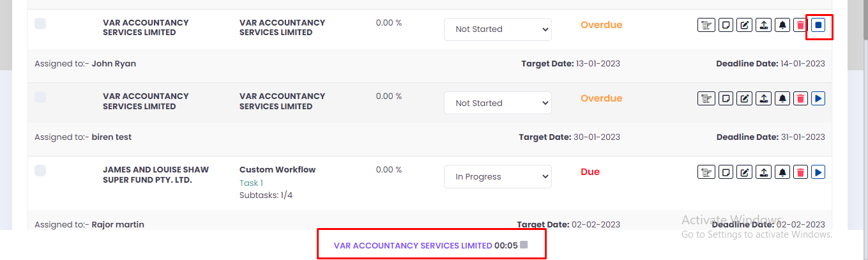Screen dimensions: 868x260
Task: Edit the James and Louise Shaw task
Action: 744,172
